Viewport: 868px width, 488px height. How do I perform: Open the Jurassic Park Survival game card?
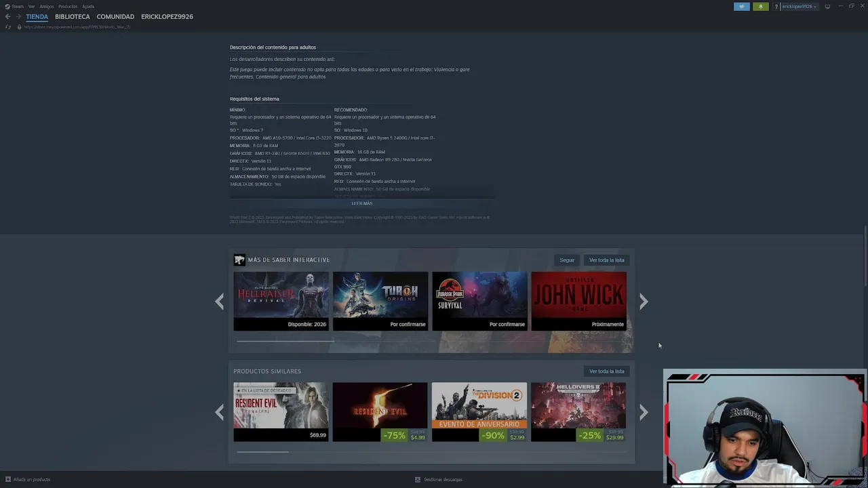pos(479,301)
